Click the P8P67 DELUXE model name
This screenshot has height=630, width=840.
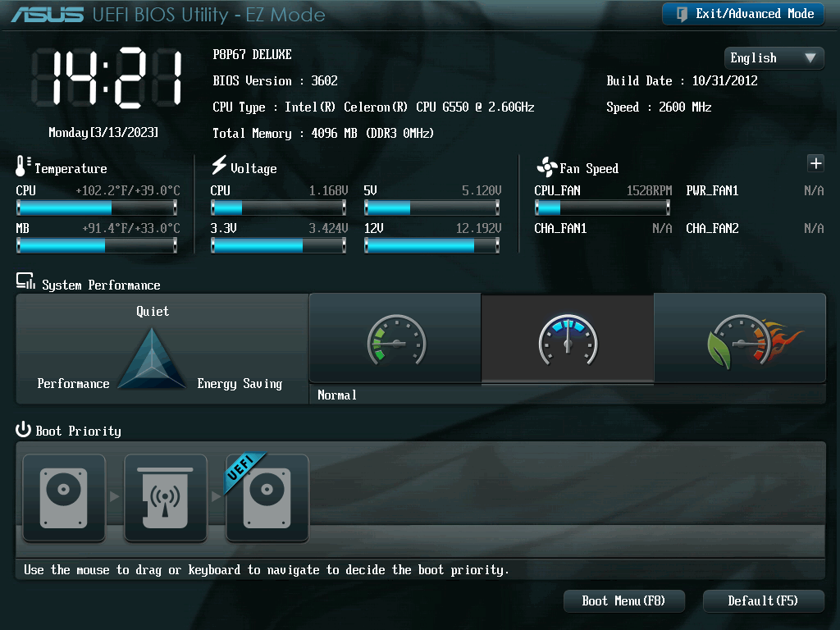(x=253, y=55)
